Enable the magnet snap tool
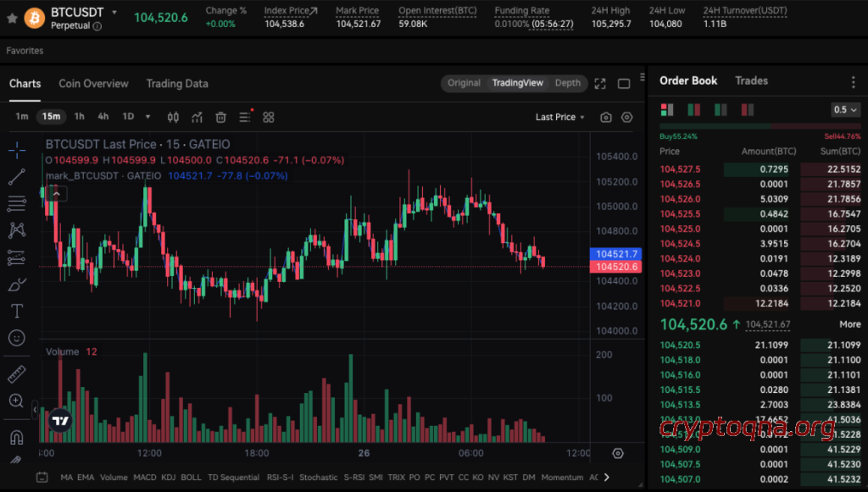868x492 pixels. pos(16,437)
